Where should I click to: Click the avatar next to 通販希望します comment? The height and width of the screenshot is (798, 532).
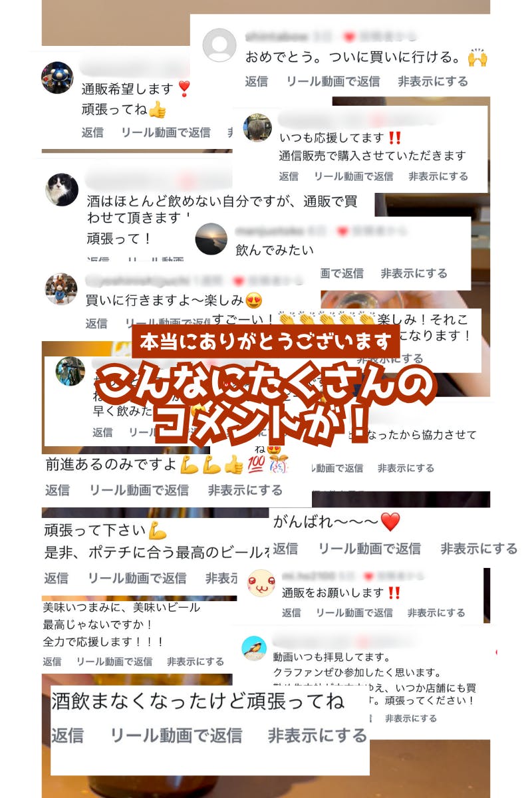point(57,78)
